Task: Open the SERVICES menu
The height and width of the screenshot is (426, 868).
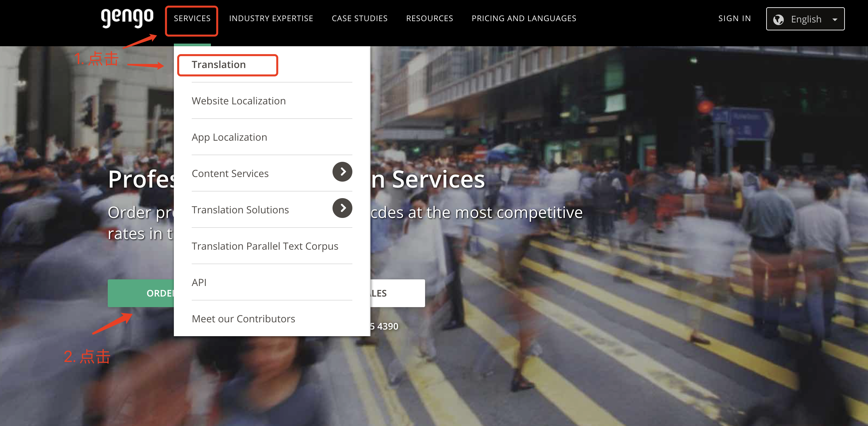Action: click(192, 18)
